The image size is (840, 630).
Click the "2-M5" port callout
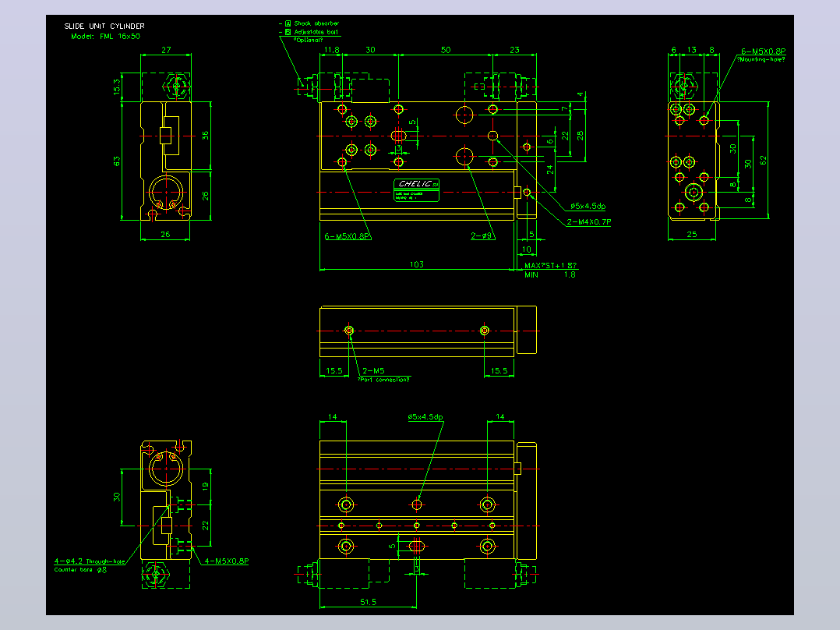coord(373,370)
